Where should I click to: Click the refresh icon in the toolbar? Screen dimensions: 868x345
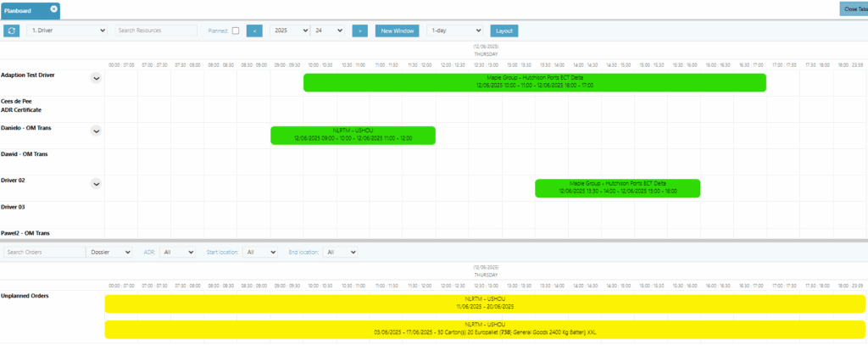click(x=12, y=31)
